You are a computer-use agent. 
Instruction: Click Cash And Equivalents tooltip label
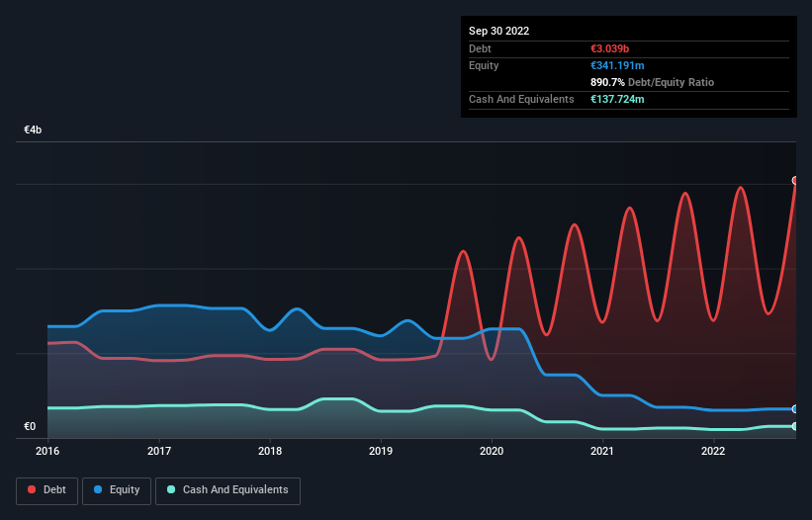(x=521, y=99)
